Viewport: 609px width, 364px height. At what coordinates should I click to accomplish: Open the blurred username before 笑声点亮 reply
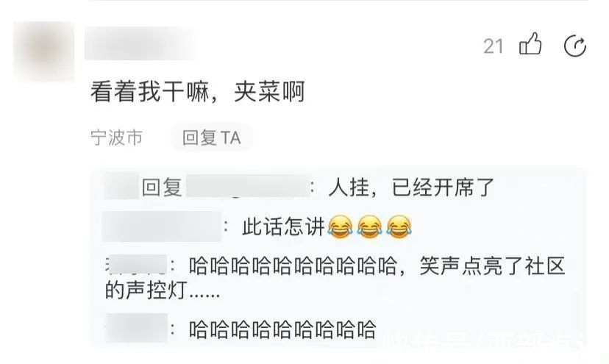click(x=136, y=265)
